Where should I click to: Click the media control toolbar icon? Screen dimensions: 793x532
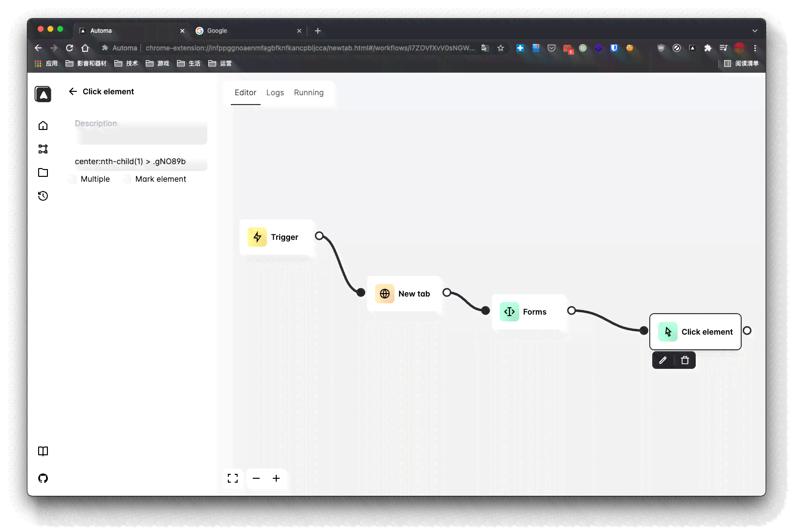724,48
